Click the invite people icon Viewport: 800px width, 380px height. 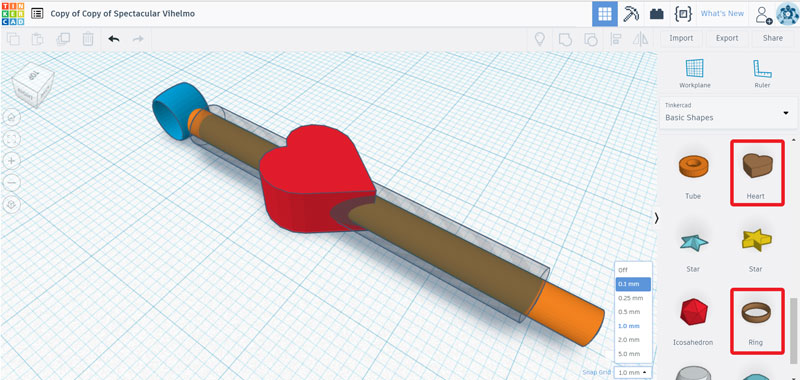(x=763, y=15)
